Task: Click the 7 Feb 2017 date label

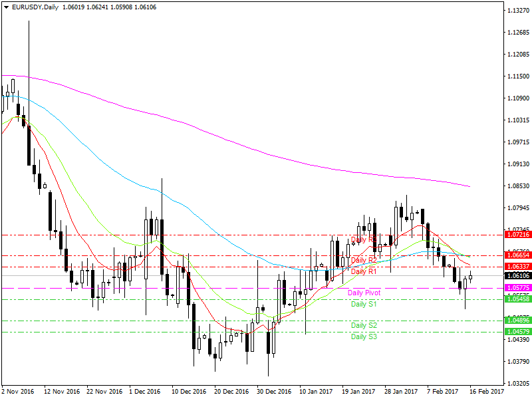Action: (443, 392)
